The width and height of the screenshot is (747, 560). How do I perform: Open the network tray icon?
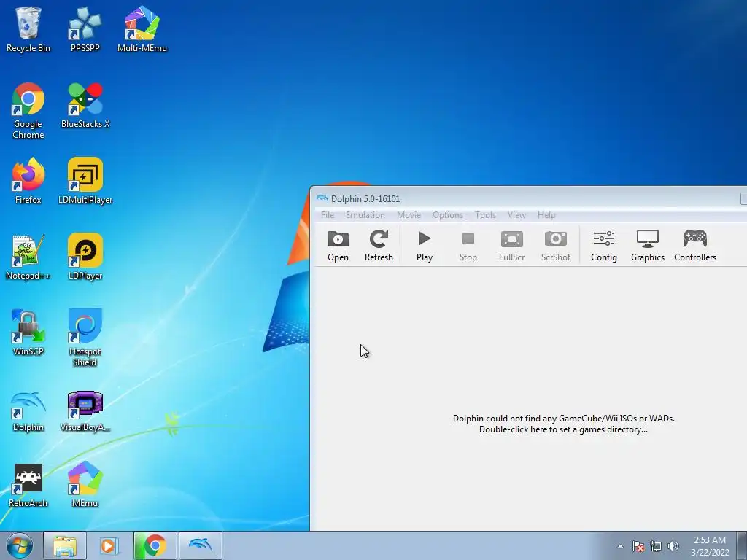click(x=656, y=546)
